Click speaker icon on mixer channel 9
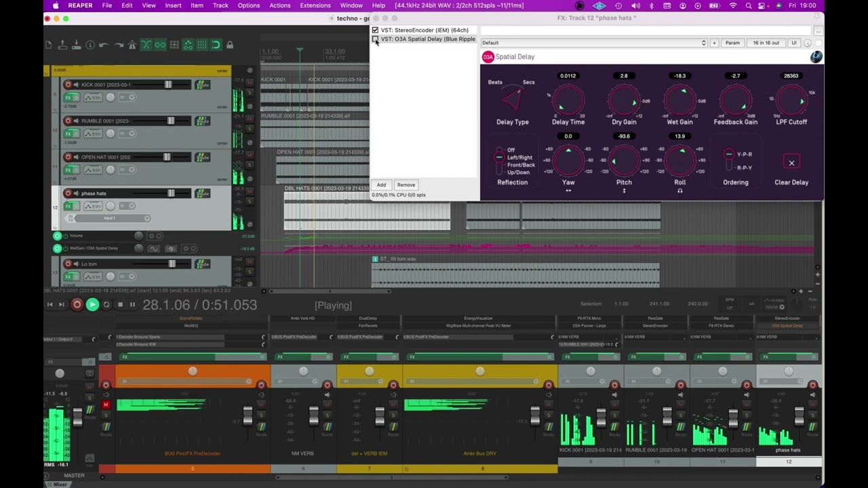This screenshot has width=868, height=488. coord(615,394)
